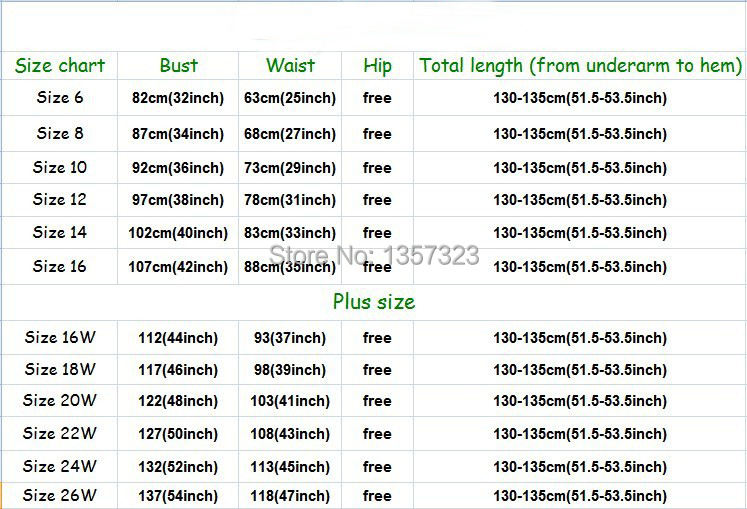Viewport: 747px width, 509px height.
Task: Click the 87cm(34inch) bust value
Action: tap(178, 134)
